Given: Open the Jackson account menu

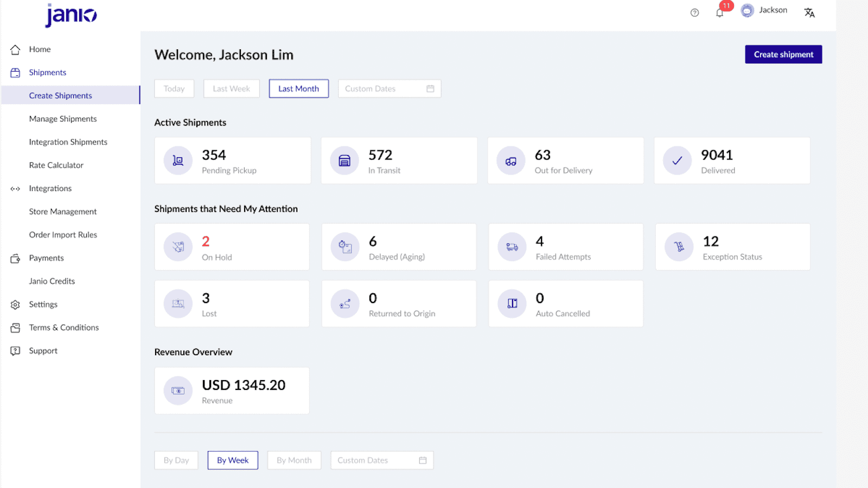Looking at the screenshot, I should pyautogui.click(x=764, y=10).
